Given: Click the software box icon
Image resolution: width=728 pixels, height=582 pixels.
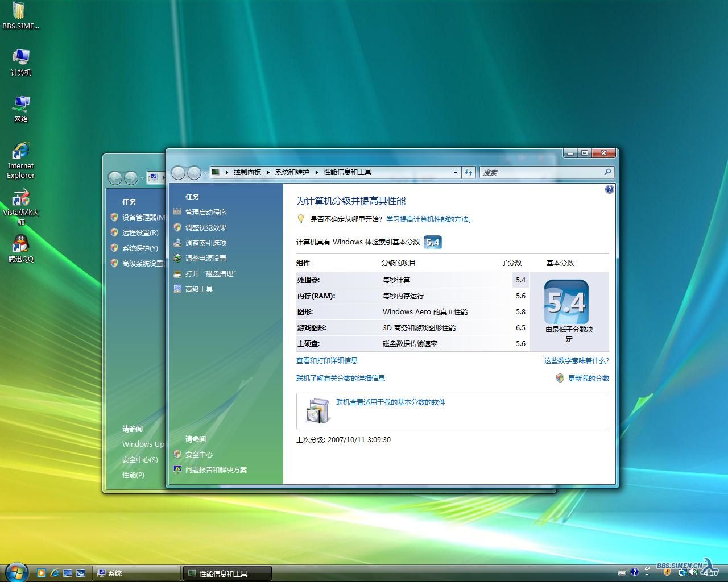Looking at the screenshot, I should click(317, 410).
